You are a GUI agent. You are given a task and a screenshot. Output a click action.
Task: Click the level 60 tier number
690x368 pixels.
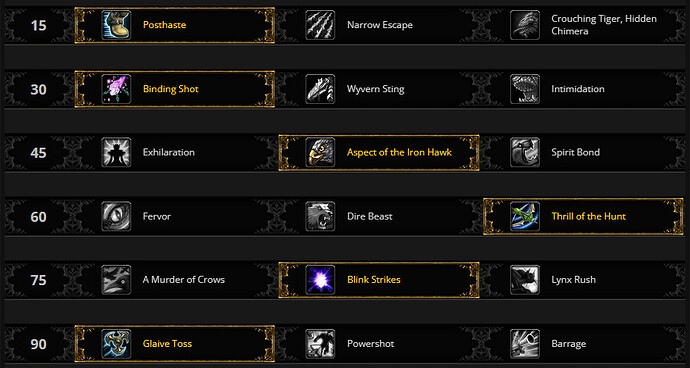pyautogui.click(x=39, y=217)
